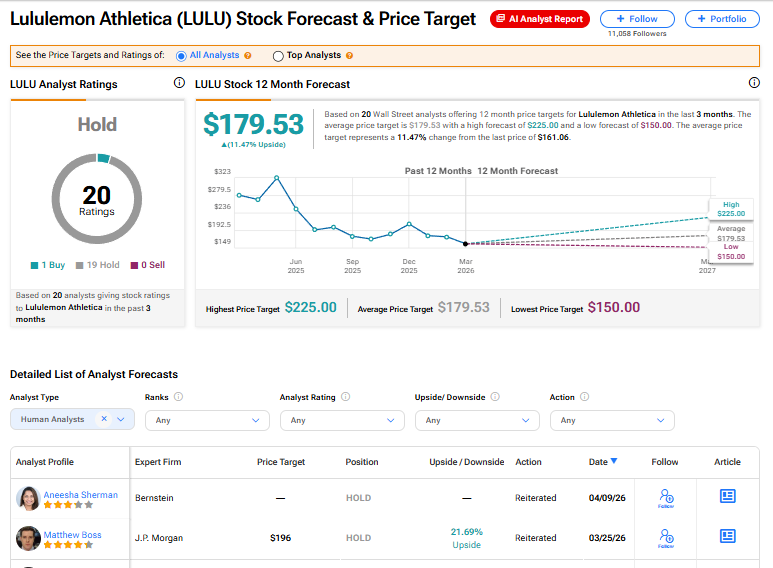Viewport: 773px width, 568px height.
Task: Open the Action filter dropdown
Action: tap(612, 421)
